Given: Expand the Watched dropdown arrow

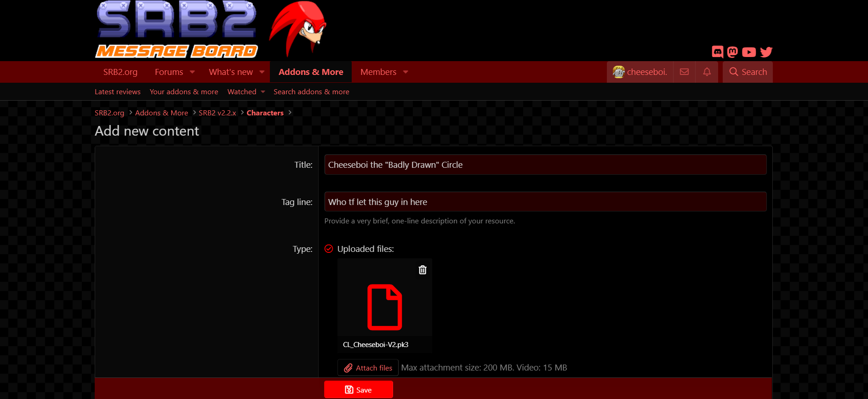Looking at the screenshot, I should tap(263, 92).
